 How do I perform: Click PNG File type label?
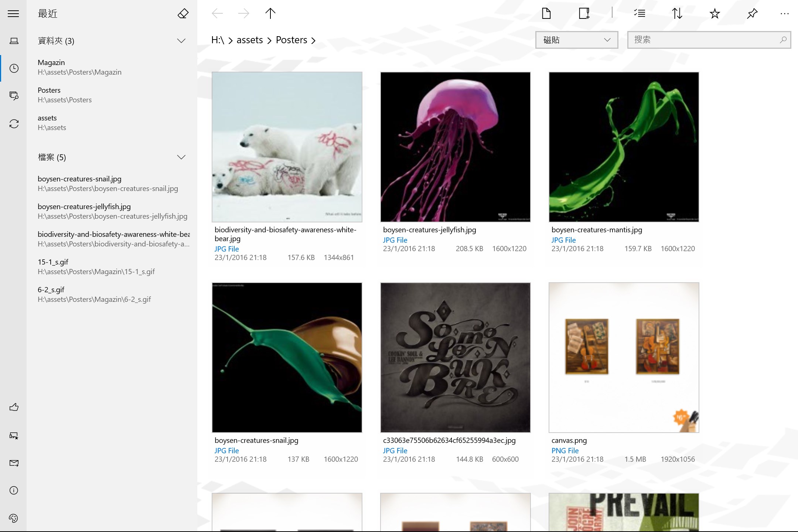[565, 451]
